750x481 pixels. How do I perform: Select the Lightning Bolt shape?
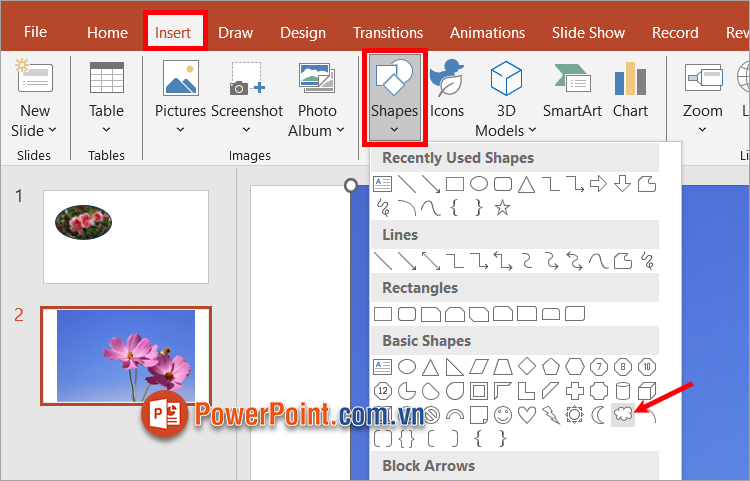[x=551, y=414]
